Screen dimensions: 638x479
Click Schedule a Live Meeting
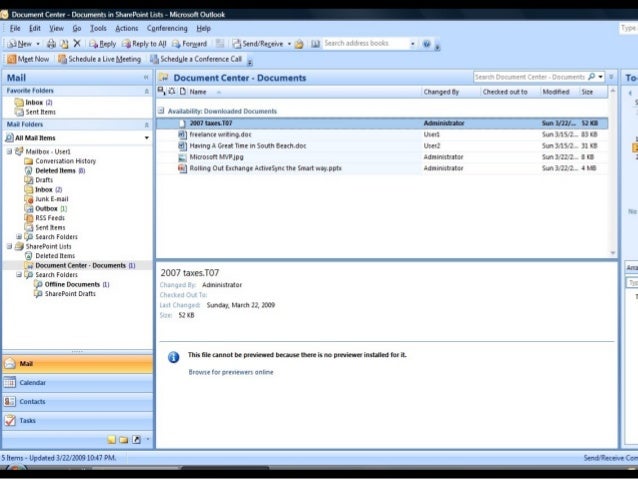(x=100, y=59)
